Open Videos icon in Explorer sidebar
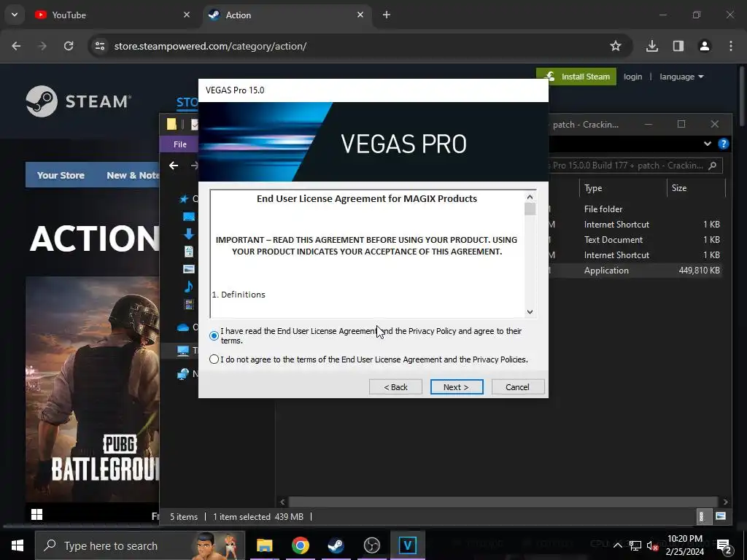The height and width of the screenshot is (560, 747). (x=189, y=304)
